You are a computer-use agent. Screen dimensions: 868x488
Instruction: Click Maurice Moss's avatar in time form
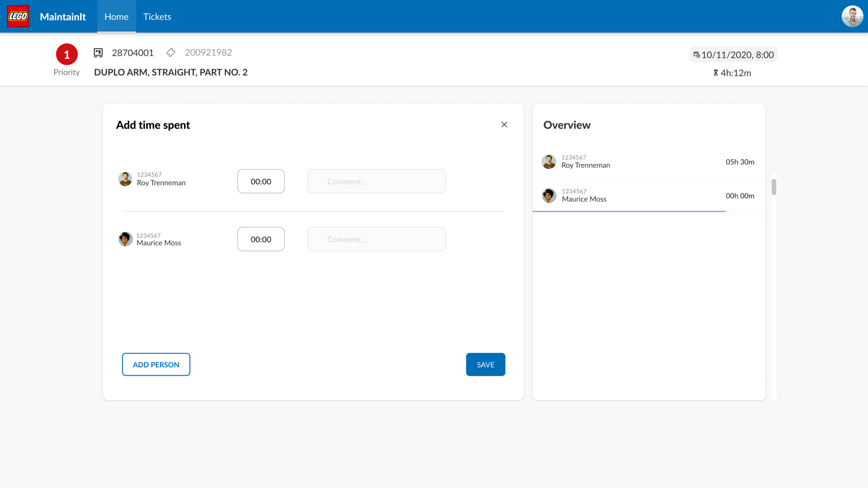pyautogui.click(x=125, y=239)
